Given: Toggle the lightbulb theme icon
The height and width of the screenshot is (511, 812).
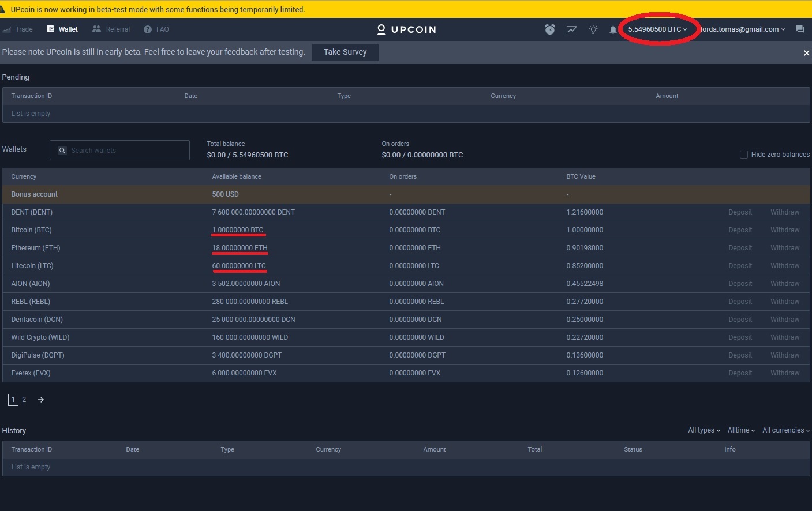Looking at the screenshot, I should click(593, 29).
